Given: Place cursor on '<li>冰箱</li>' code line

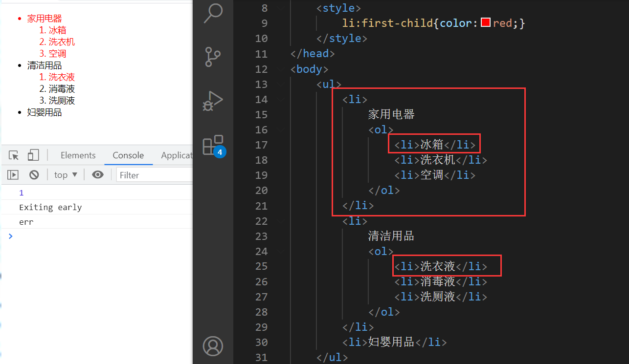Looking at the screenshot, I should point(435,145).
